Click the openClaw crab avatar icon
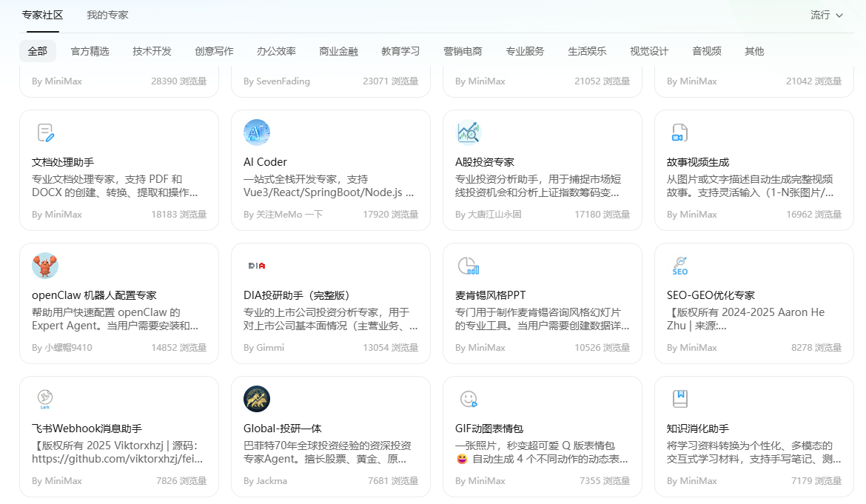This screenshot has height=504, width=866. coord(45,266)
